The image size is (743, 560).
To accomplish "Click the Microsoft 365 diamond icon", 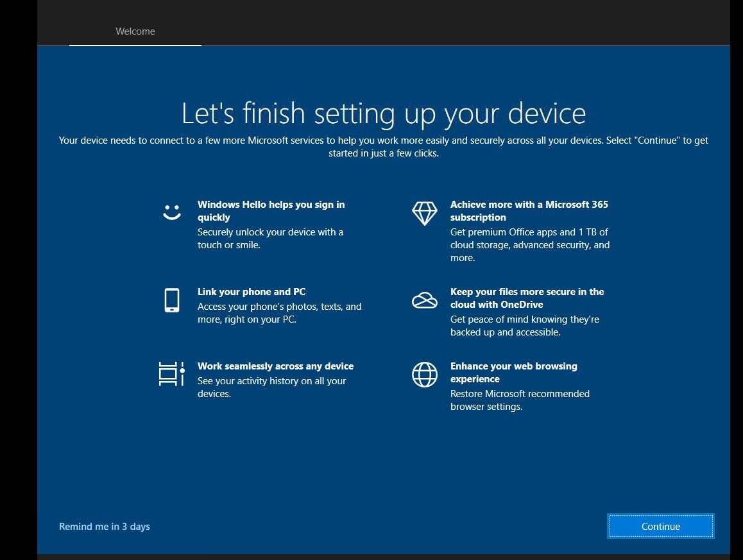I will click(424, 213).
